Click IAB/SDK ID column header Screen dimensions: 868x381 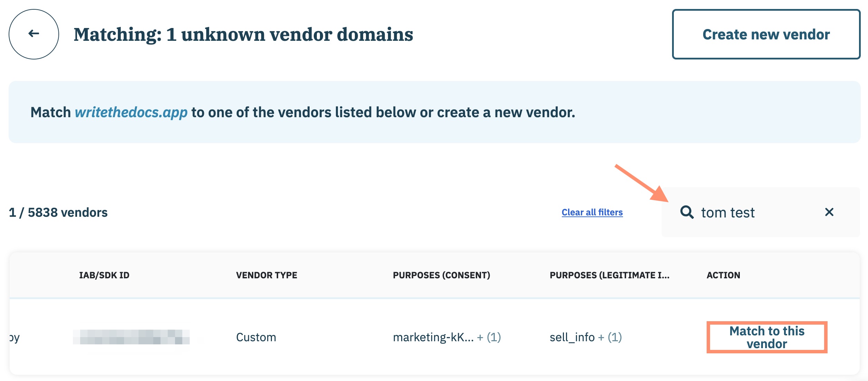click(x=104, y=275)
